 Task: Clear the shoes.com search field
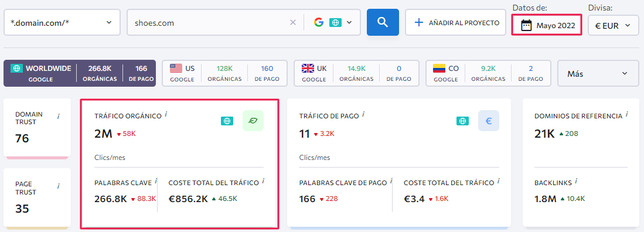tap(293, 23)
